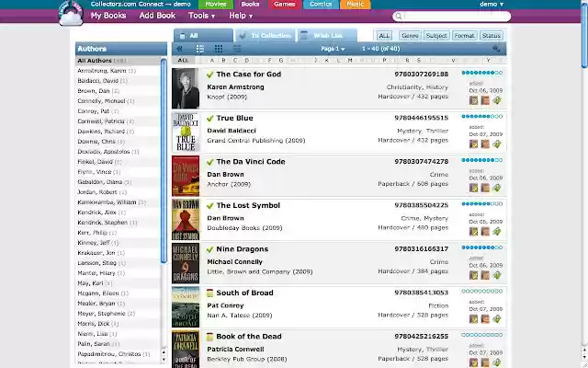Switch to list view icon
The height and width of the screenshot is (368, 588).
pyautogui.click(x=200, y=49)
